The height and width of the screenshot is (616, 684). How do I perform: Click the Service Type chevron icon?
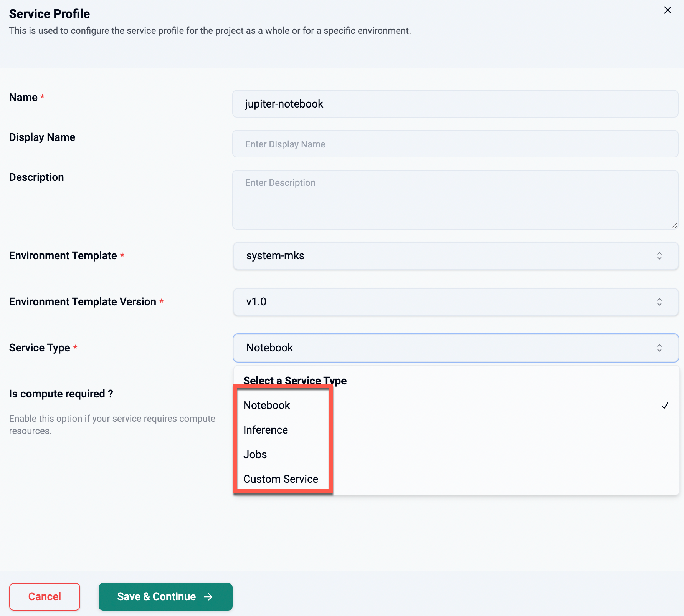coord(659,348)
